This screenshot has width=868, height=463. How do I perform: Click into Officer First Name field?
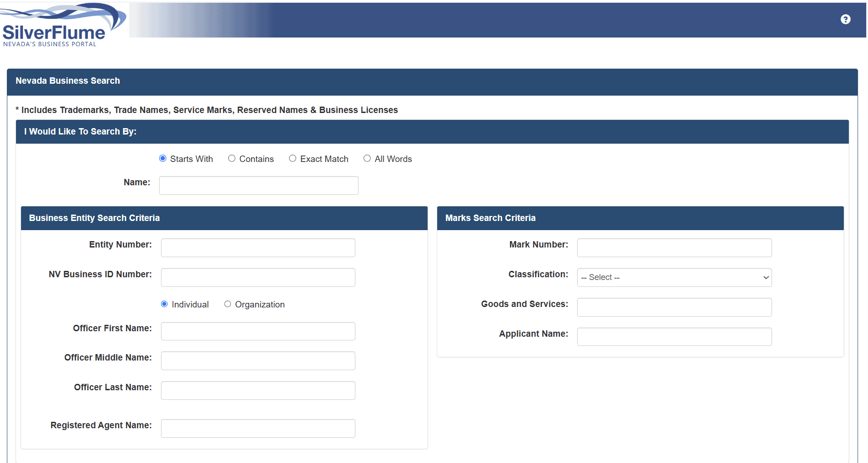coord(258,331)
